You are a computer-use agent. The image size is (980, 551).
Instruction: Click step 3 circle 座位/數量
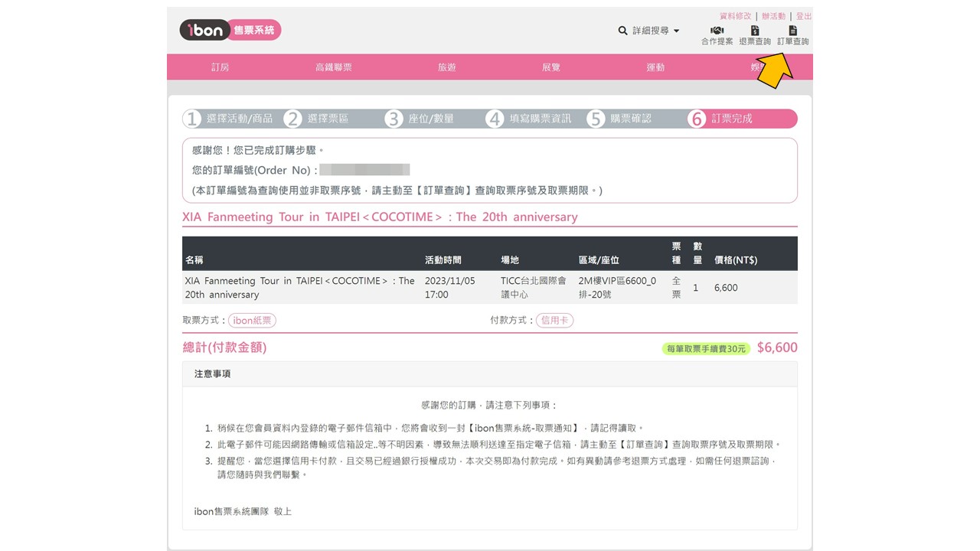pos(394,119)
